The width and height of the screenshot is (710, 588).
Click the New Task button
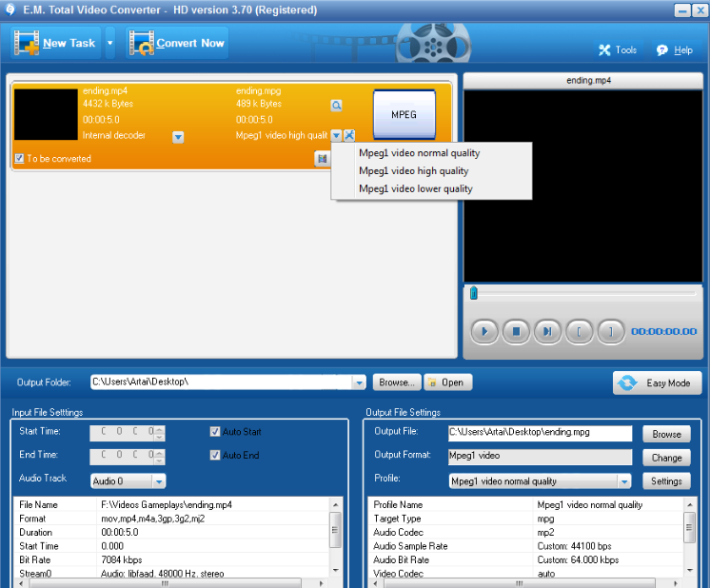coord(55,43)
